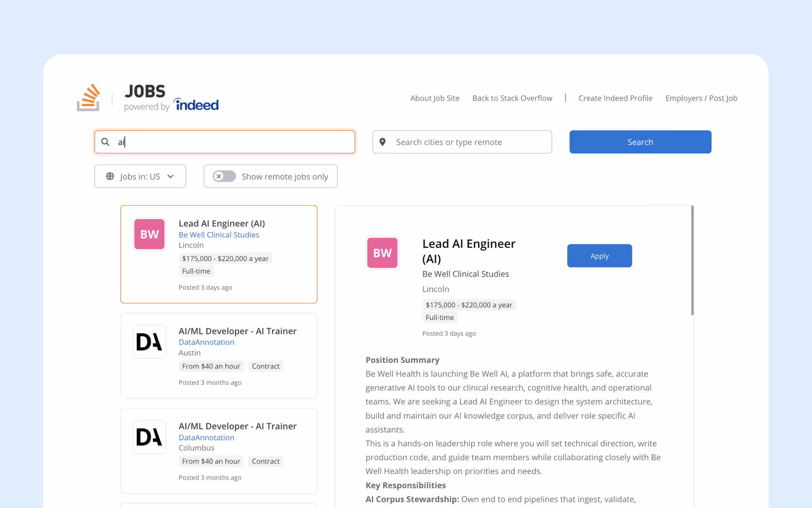Click the magnifying glass search icon
This screenshot has width=812, height=508.
[x=105, y=142]
